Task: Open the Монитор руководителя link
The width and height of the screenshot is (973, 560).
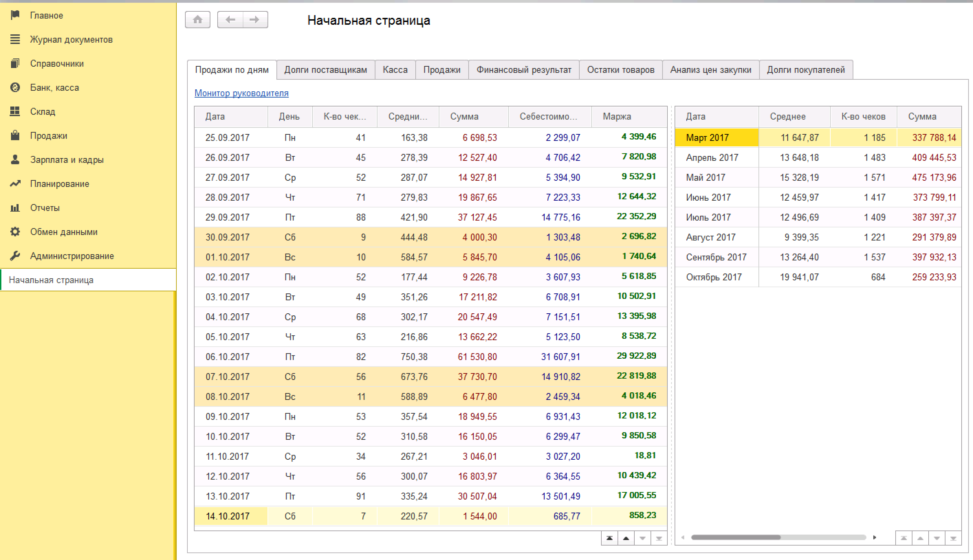Action: point(241,93)
